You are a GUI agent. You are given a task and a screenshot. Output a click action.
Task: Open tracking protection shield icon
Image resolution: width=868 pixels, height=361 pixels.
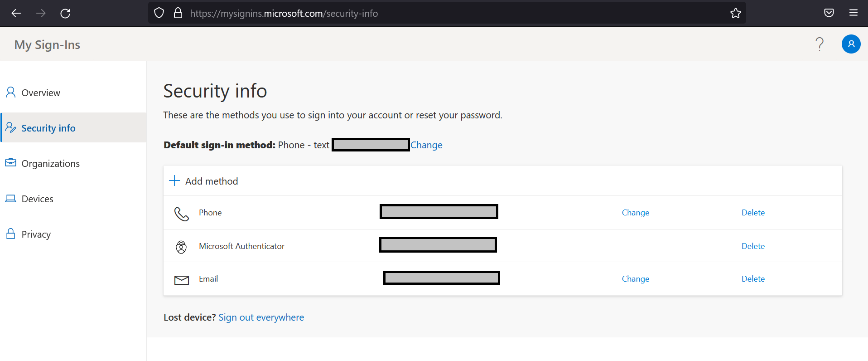point(159,13)
